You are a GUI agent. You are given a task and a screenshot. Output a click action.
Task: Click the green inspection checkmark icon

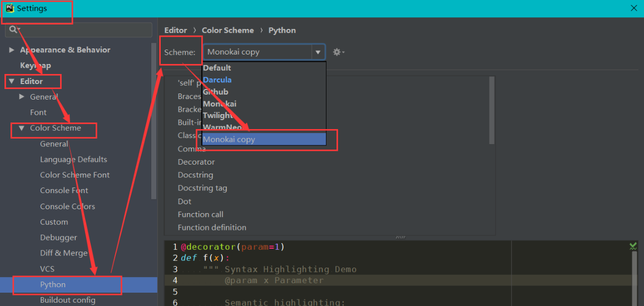[633, 246]
